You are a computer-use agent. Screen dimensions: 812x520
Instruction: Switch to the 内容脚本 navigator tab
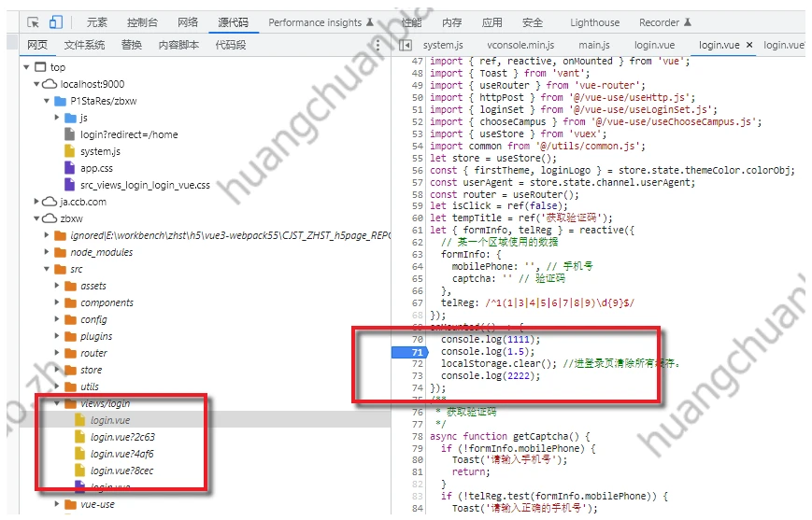pos(178,45)
